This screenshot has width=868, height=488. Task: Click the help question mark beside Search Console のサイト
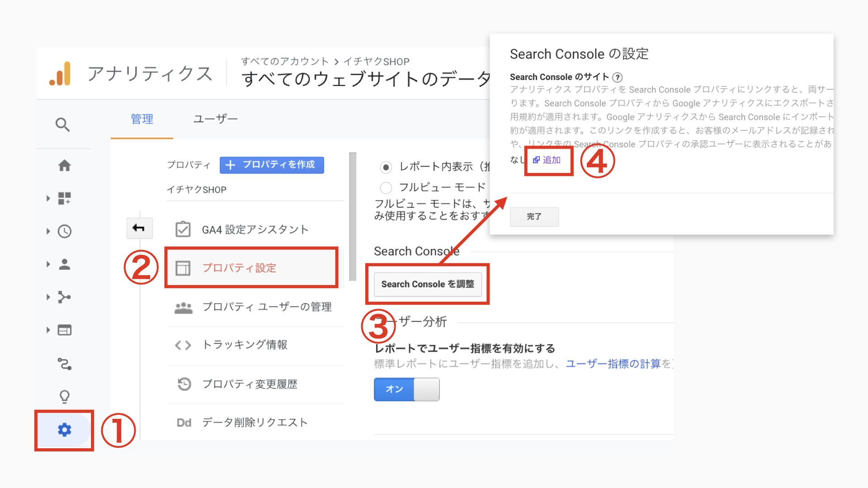point(617,77)
